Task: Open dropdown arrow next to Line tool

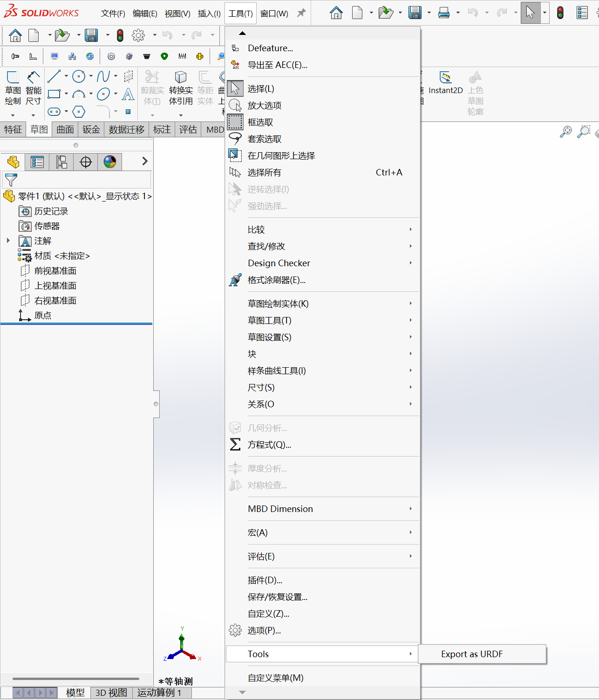Action: [66, 76]
